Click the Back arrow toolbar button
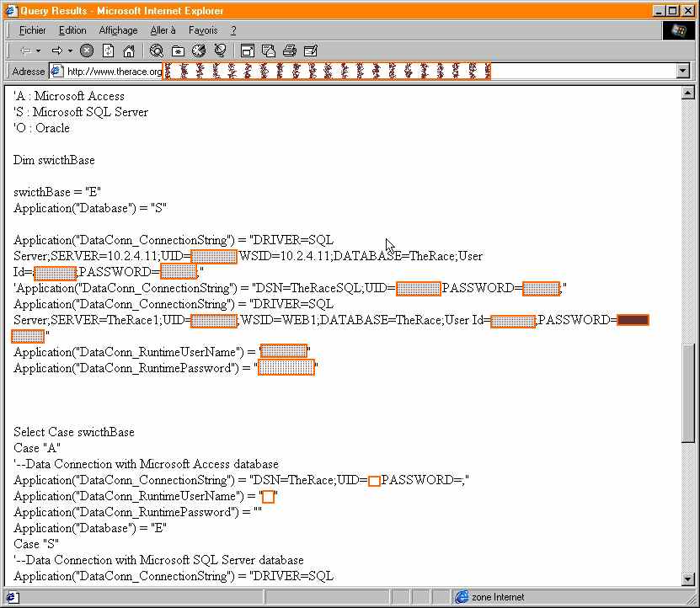Image resolution: width=700 pixels, height=608 pixels. (26, 51)
